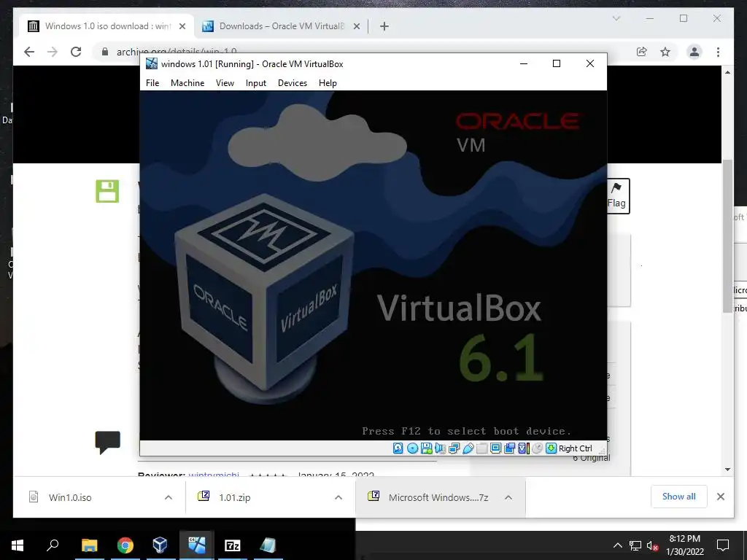Screen dimensions: 747x560
Task: Click the recording indicator in VirtualBox status bar
Action: [509, 448]
